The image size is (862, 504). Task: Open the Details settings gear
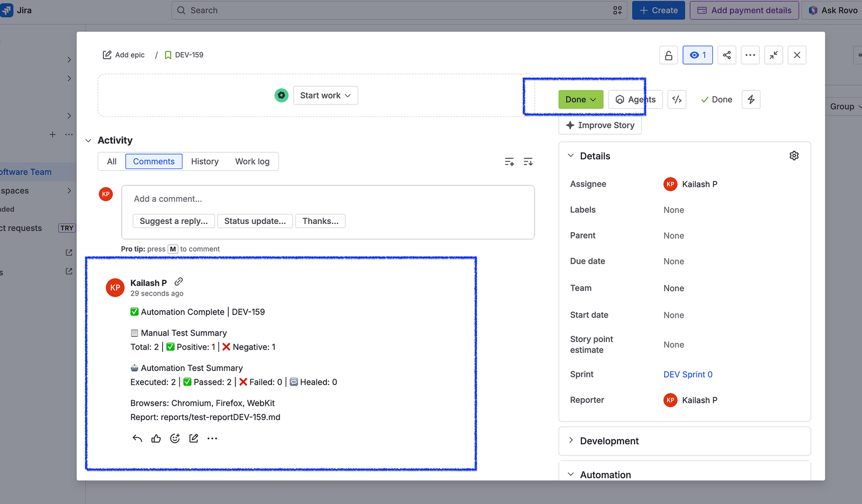point(794,156)
